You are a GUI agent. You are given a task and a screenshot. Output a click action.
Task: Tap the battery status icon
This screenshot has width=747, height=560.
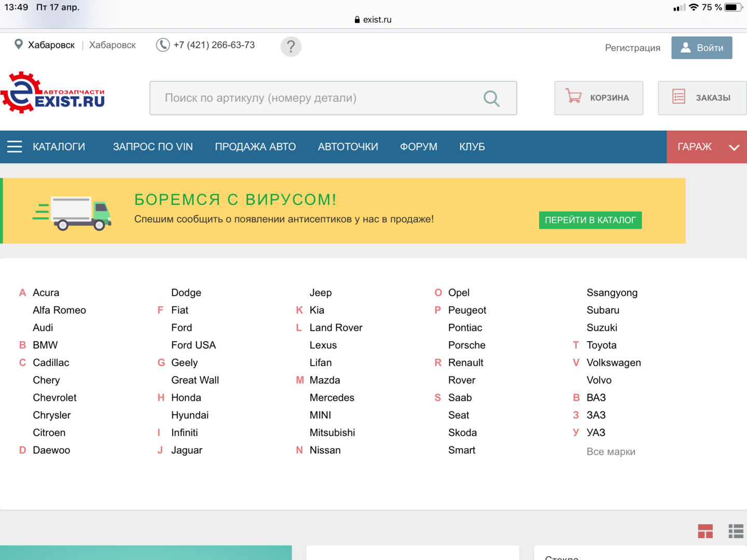click(734, 7)
